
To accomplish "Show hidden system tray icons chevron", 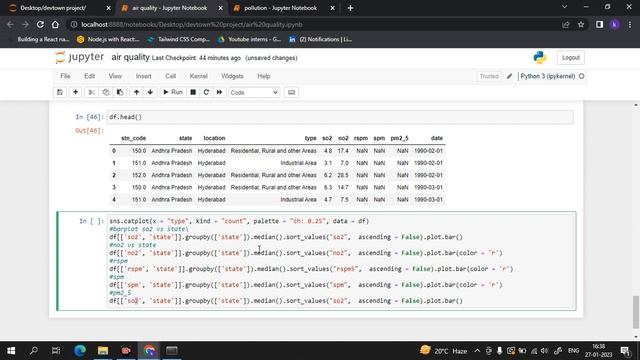I will coord(477,351).
